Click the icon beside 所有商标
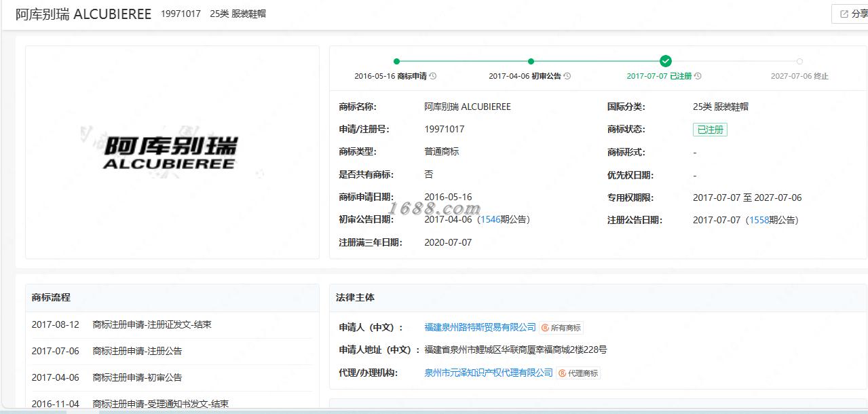Viewport: 868px width, 414px height. click(545, 328)
